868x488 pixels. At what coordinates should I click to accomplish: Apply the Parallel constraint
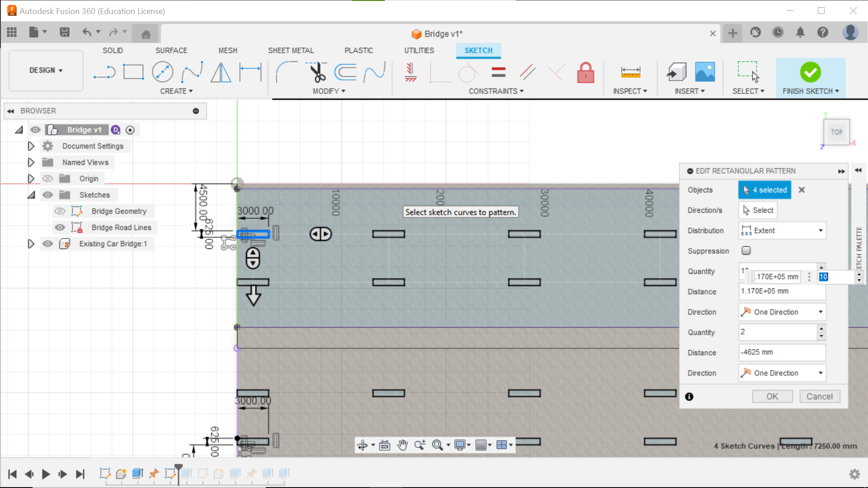(528, 72)
